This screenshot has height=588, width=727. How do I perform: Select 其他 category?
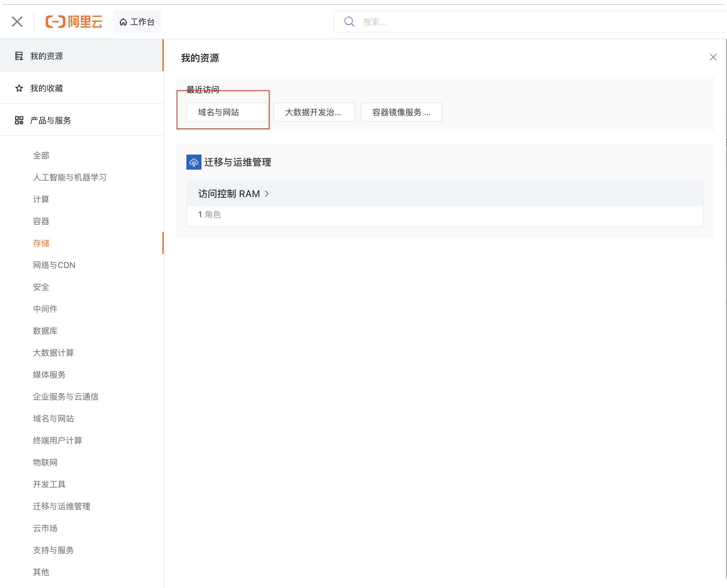(x=41, y=572)
